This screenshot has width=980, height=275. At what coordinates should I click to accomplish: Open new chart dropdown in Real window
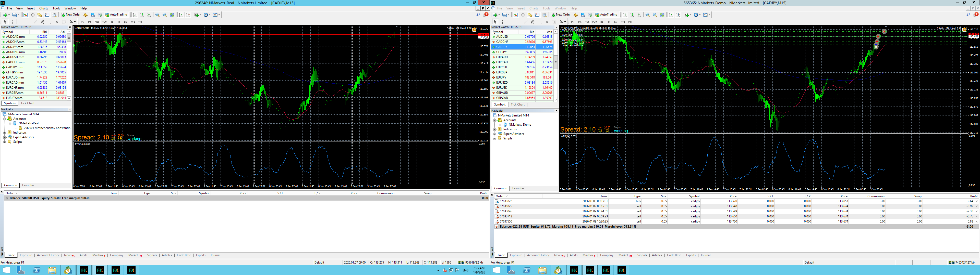tap(6, 15)
